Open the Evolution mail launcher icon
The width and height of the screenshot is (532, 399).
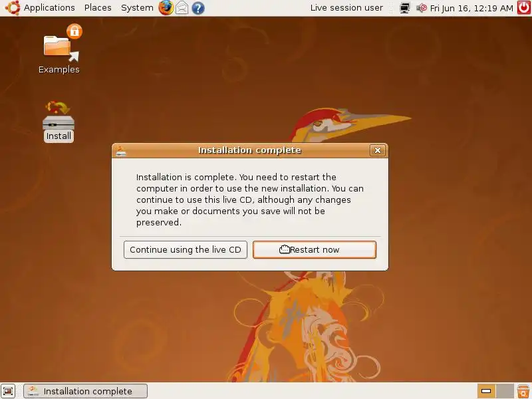click(182, 8)
